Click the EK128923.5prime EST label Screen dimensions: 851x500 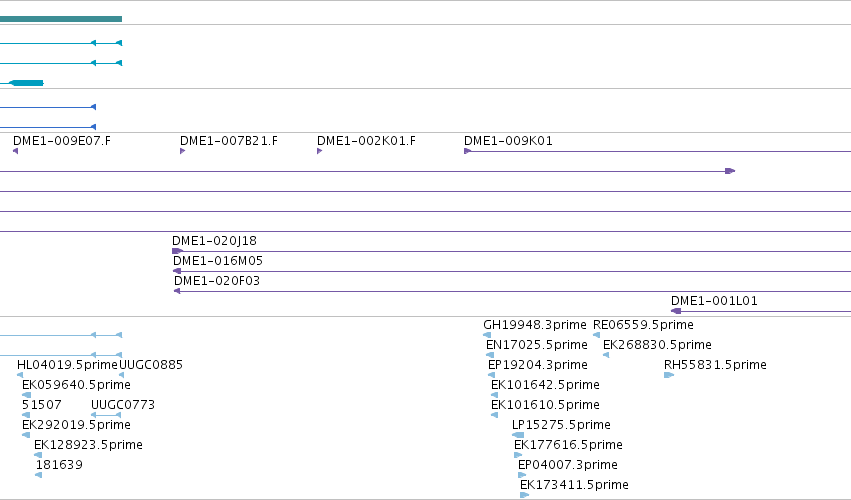pos(88,445)
